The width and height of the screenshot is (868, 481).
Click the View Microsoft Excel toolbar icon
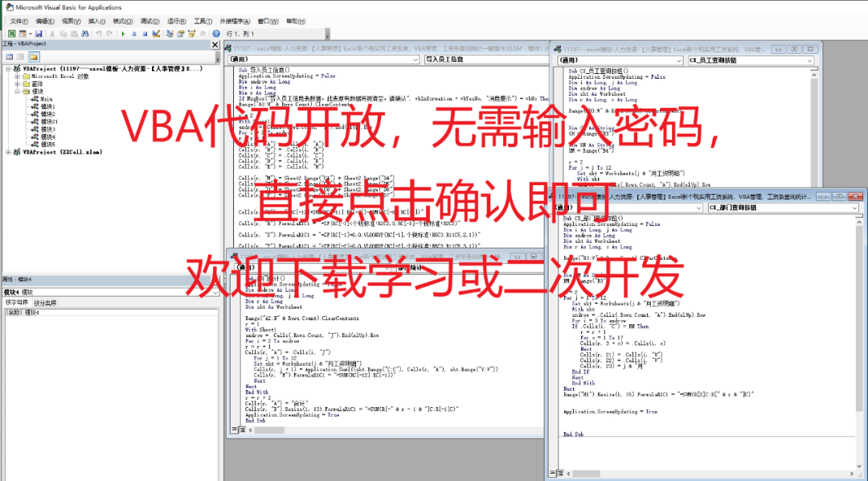pyautogui.click(x=11, y=34)
